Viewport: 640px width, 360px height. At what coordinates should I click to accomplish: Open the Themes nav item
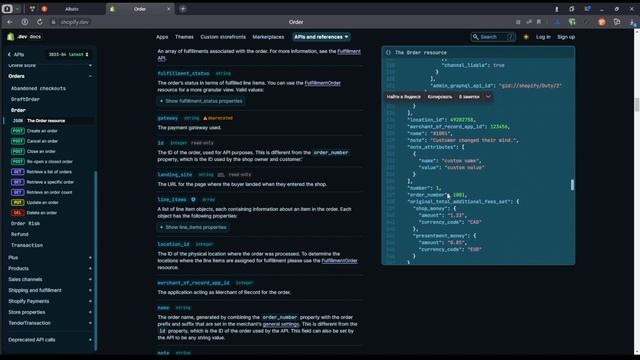pos(184,37)
